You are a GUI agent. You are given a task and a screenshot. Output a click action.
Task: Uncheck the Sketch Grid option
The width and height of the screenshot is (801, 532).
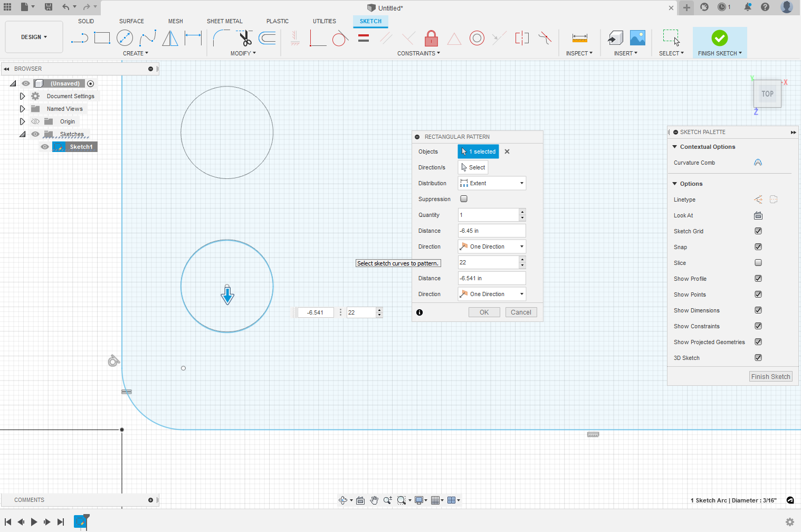pyautogui.click(x=758, y=231)
